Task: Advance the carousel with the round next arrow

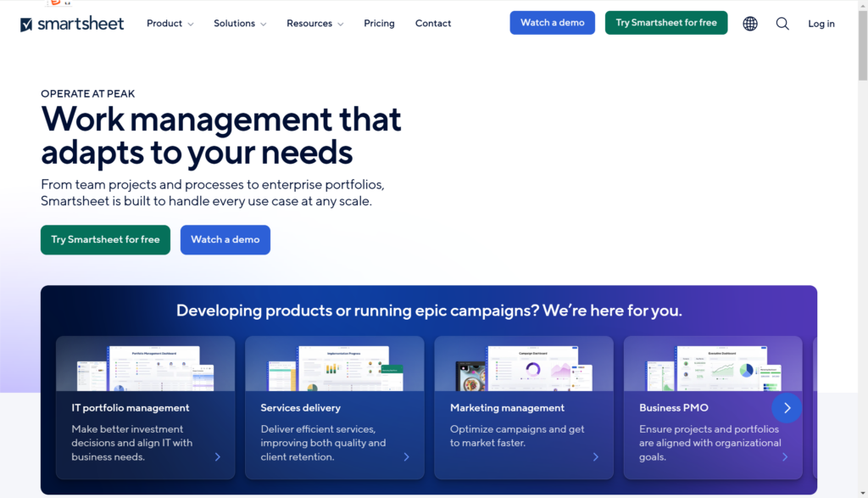Action: 787,408
